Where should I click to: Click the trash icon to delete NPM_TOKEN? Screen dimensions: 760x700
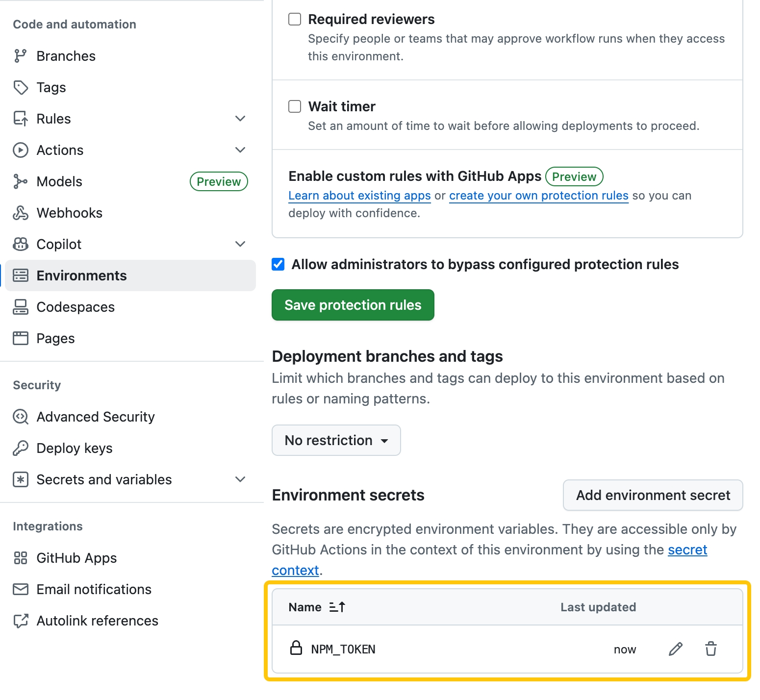point(711,649)
